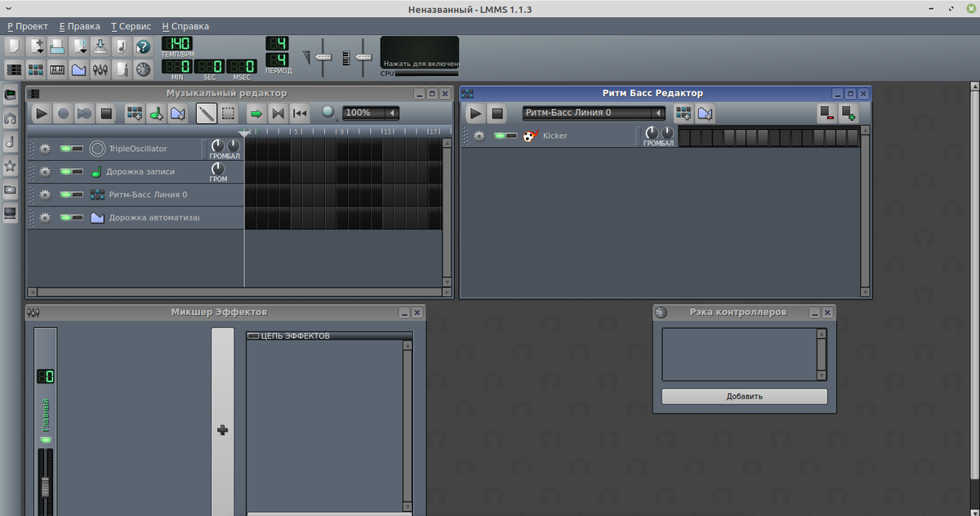Show the controller rack dial toolbar icon
This screenshot has height=516, width=980.
click(143, 69)
